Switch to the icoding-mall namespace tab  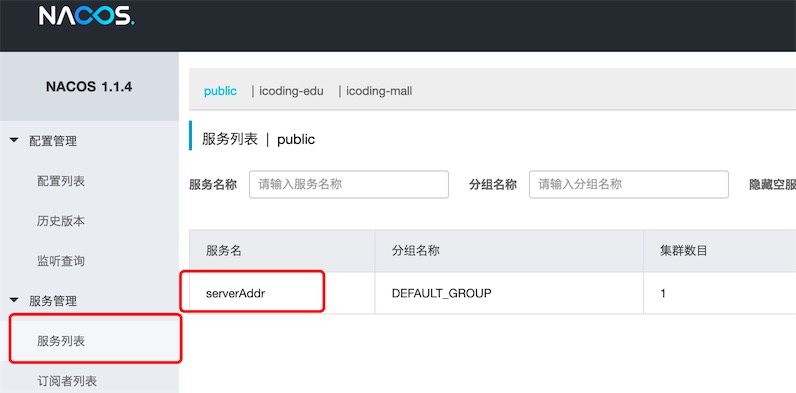point(379,91)
